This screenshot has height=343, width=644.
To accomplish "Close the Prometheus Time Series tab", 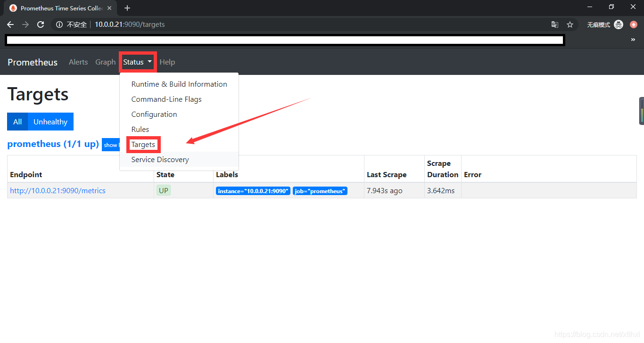I will pyautogui.click(x=109, y=8).
